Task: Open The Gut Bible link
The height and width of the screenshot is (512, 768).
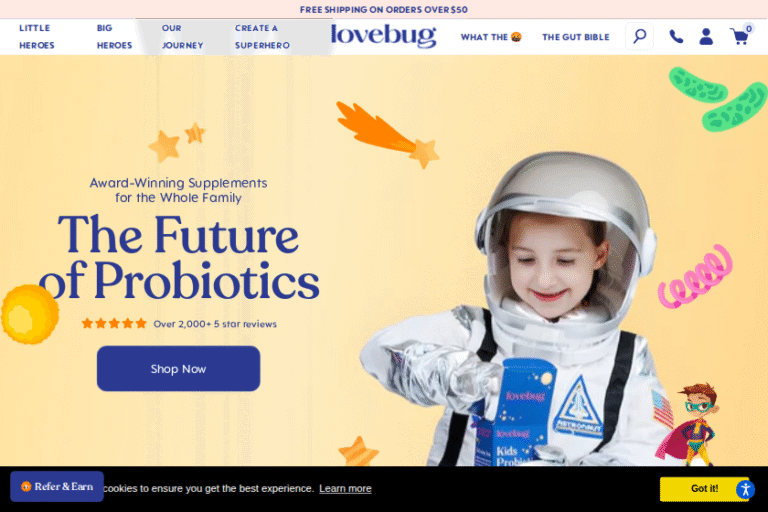Action: 576,37
